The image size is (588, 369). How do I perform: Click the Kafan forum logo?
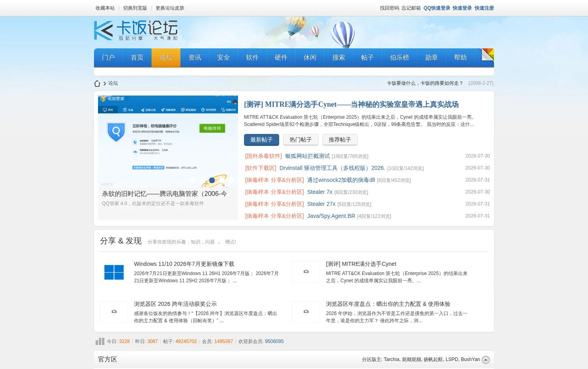[136, 30]
